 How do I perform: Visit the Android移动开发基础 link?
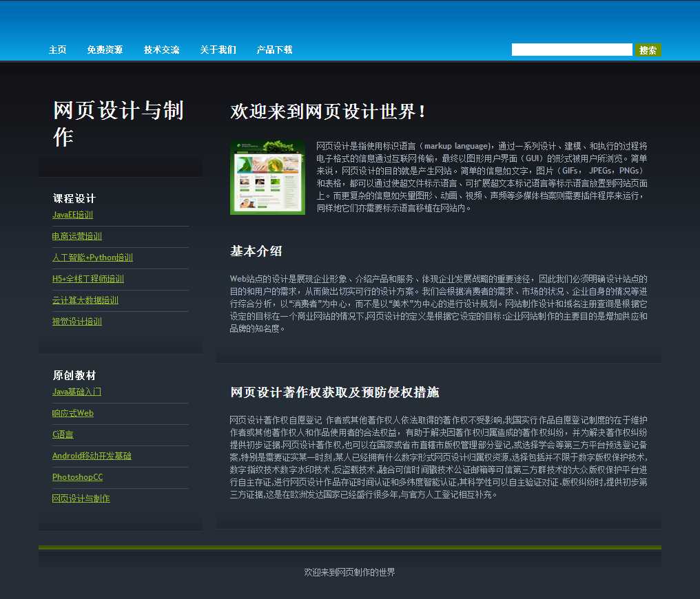[x=92, y=456]
